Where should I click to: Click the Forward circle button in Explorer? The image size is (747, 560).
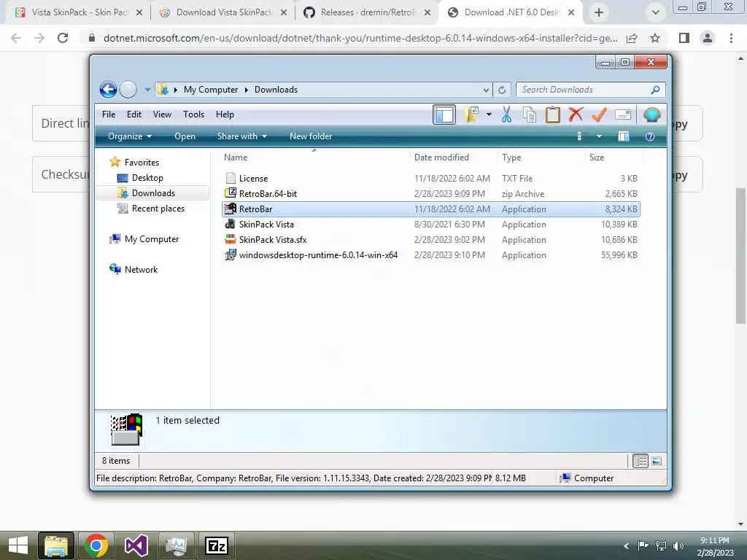[x=128, y=90]
